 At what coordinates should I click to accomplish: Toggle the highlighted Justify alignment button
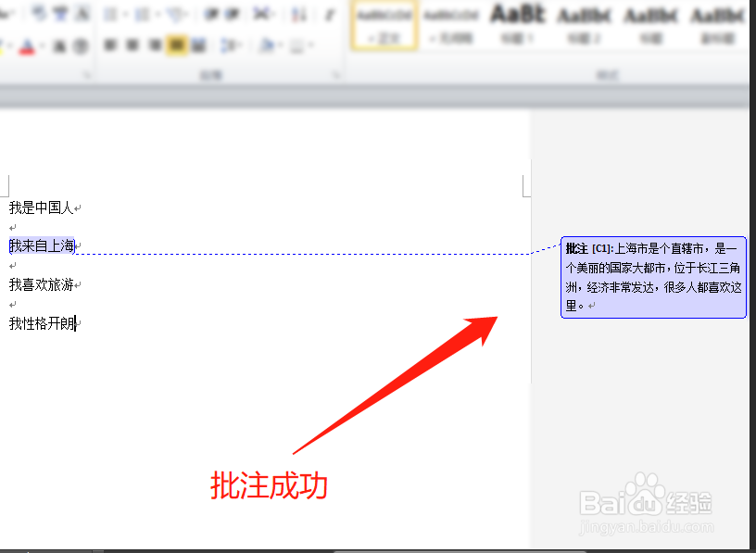pos(176,44)
